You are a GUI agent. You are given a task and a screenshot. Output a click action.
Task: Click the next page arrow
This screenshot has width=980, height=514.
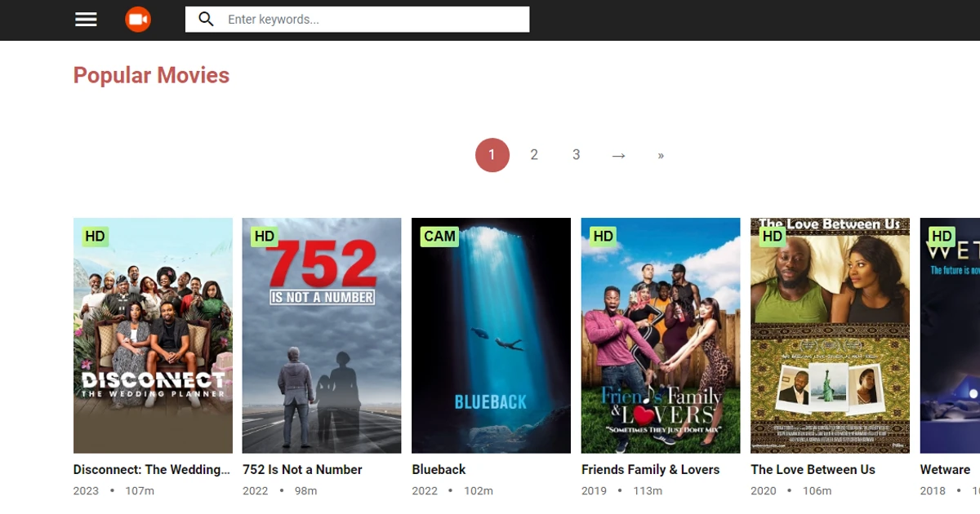pos(618,155)
